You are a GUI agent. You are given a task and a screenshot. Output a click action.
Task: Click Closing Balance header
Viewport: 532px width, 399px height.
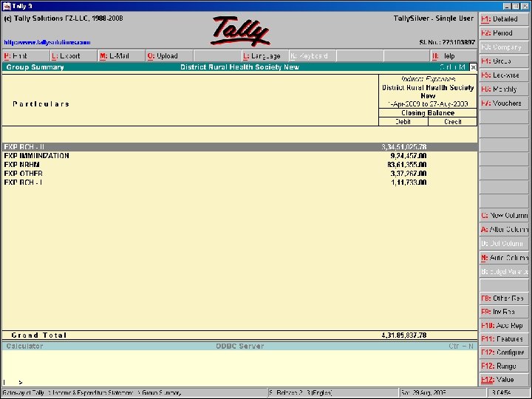pyautogui.click(x=428, y=113)
